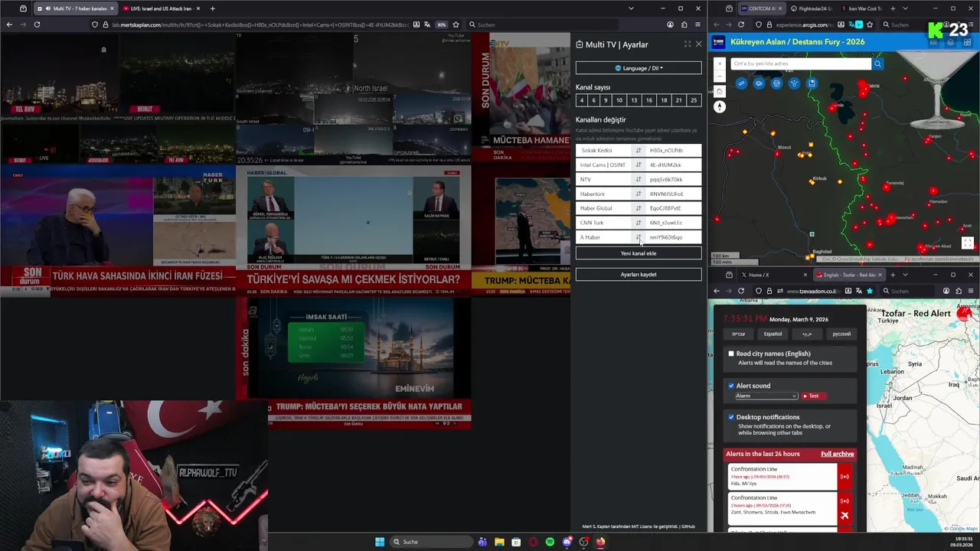Click the ArcGIS map fullscreen corner button
Image resolution: width=980 pixels, height=551 pixels.
[968, 243]
